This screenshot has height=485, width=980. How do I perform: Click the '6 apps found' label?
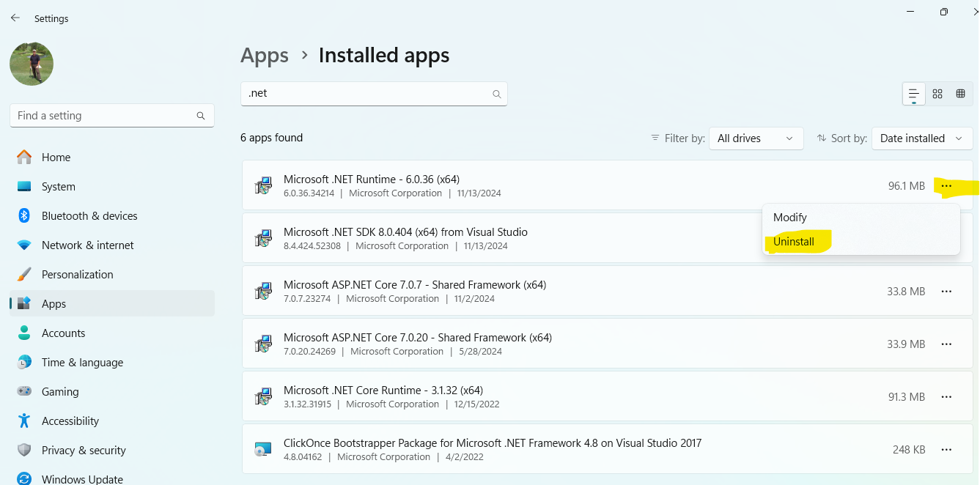click(x=272, y=138)
